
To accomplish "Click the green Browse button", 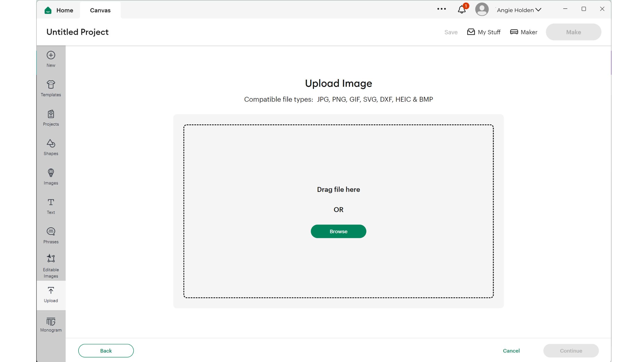I will (338, 231).
